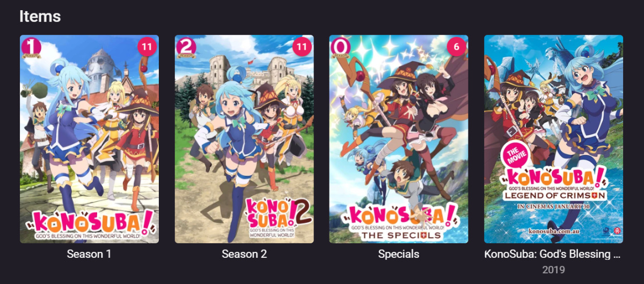This screenshot has height=284, width=644.
Task: Click the pink season number 2 icon
Action: [x=185, y=47]
